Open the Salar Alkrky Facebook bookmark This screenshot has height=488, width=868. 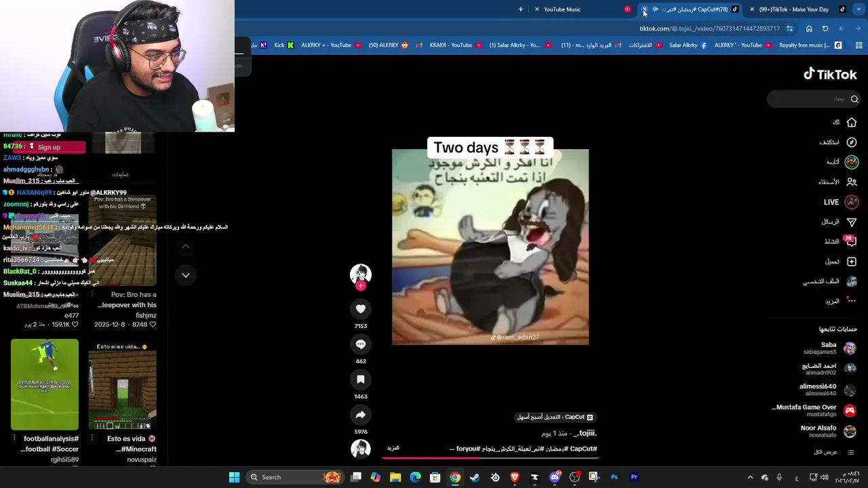click(x=688, y=45)
